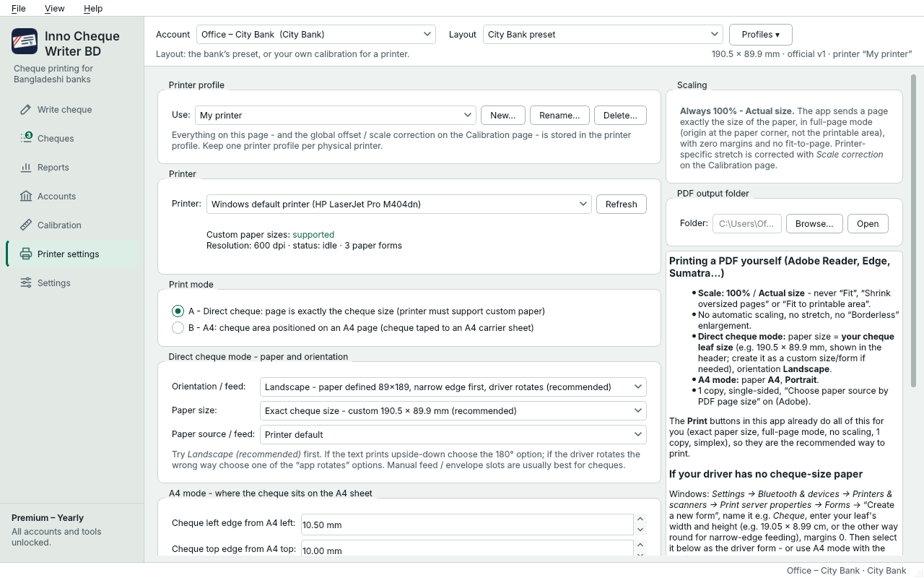Increase Cheque left edge value with up arrow
This screenshot has width=924, height=578.
click(640, 519)
